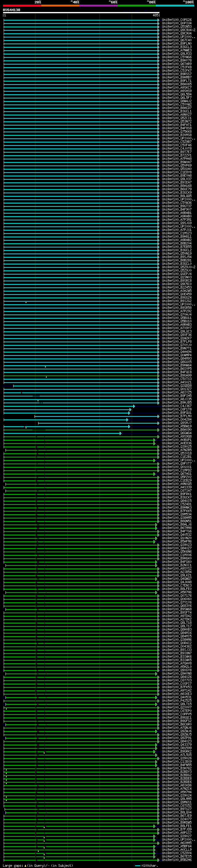This screenshot has height=868, width=197.
Task: Select the UniRef100_O04284 label
Action: point(176,419)
